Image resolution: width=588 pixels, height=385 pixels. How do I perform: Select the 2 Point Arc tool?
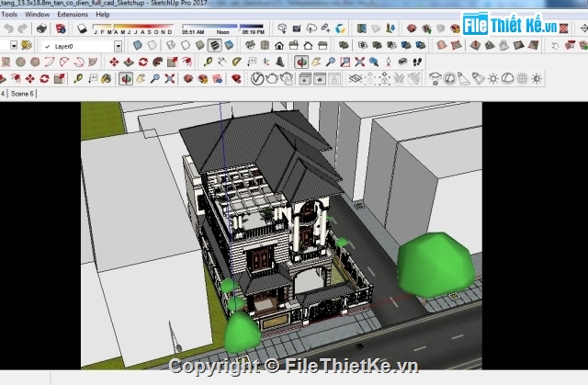[x=64, y=62]
